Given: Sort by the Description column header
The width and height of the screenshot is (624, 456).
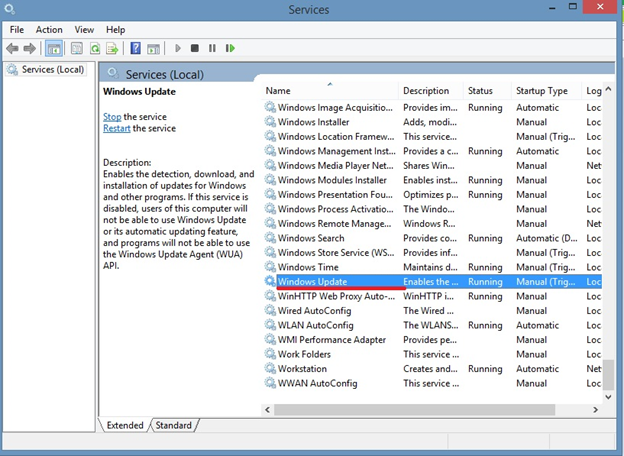Looking at the screenshot, I should (431, 91).
